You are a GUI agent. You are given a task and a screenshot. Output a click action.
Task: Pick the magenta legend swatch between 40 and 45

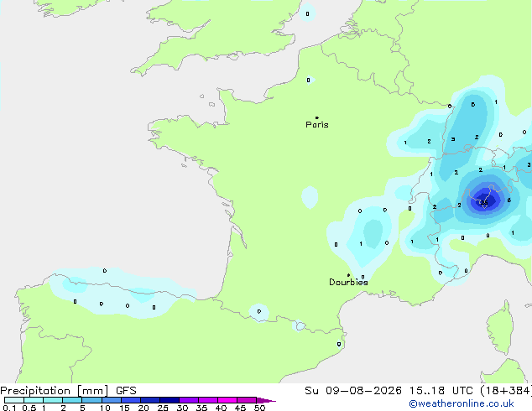click(227, 400)
